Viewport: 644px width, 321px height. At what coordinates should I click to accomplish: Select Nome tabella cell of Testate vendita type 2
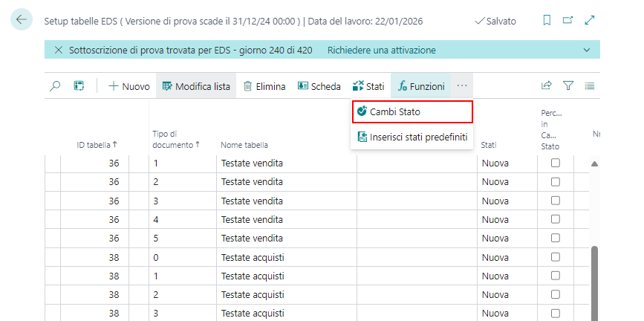pyautogui.click(x=286, y=181)
